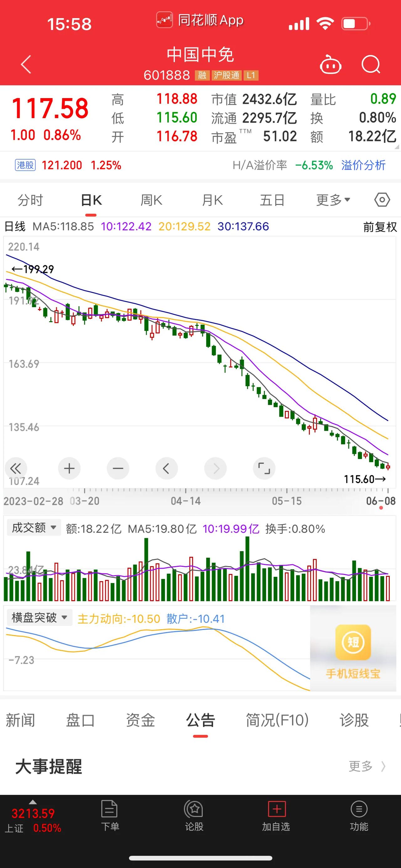Tap the 融 margin-trading badge
This screenshot has width=401, height=868.
click(202, 75)
